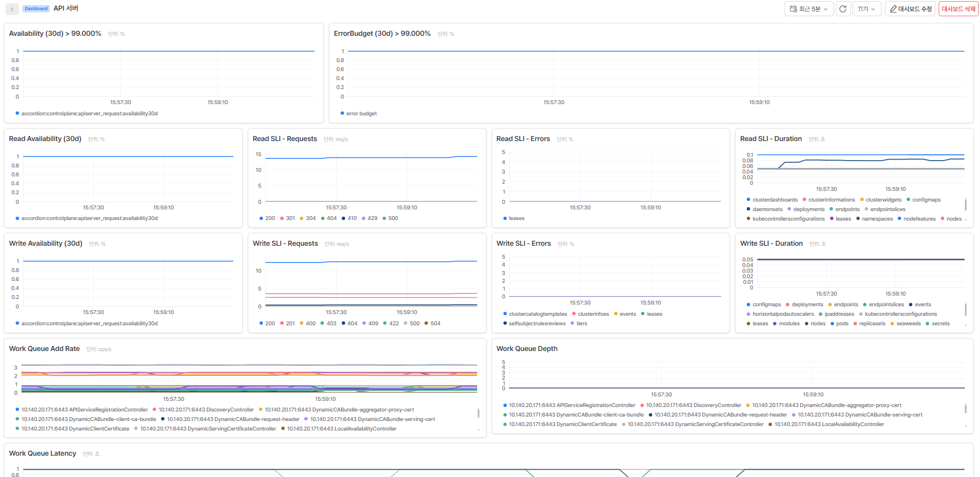
Task: Toggle the 200 series in Read SLI - Requests
Action: (x=267, y=218)
